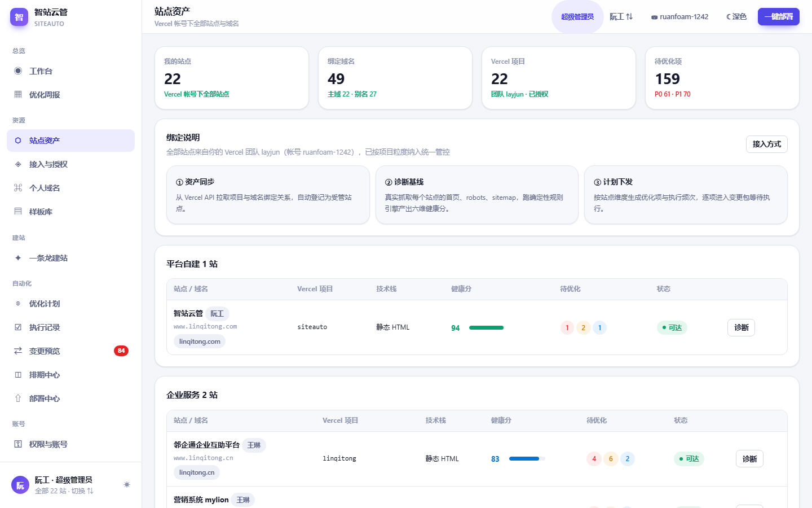Image resolution: width=812 pixels, height=508 pixels.
Task: Click the round 阮 user avatar
Action: pyautogui.click(x=20, y=485)
